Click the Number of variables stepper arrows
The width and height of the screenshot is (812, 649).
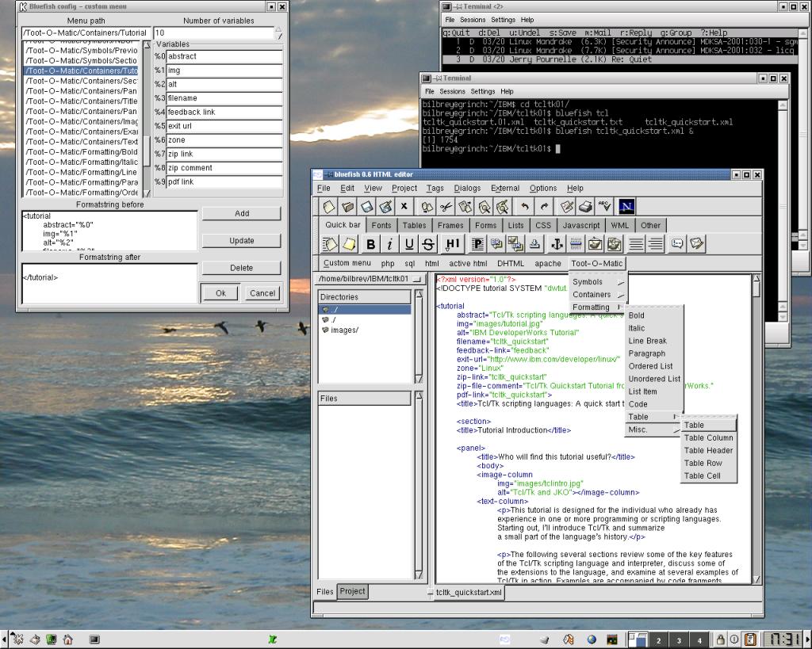[x=278, y=33]
